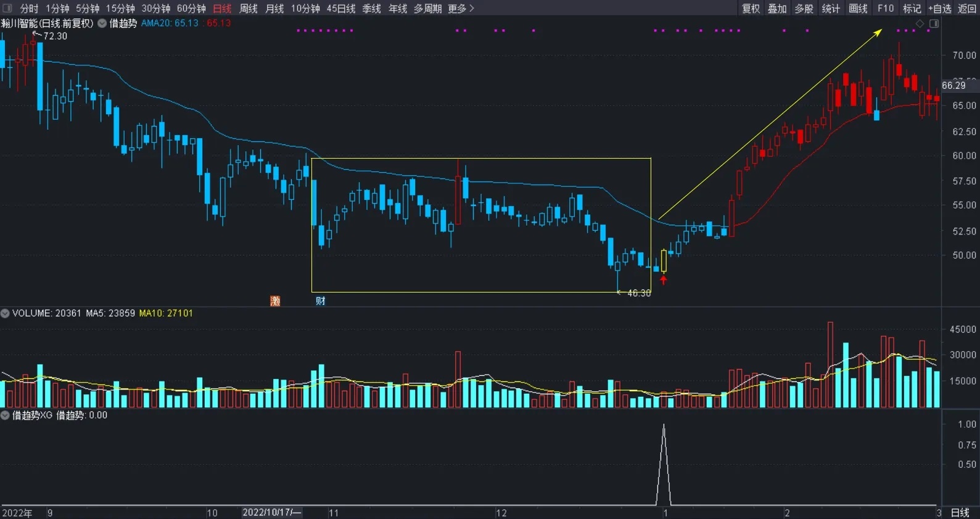Select the 日线 daily tab
Image resolution: width=980 pixels, height=519 pixels.
[222, 9]
